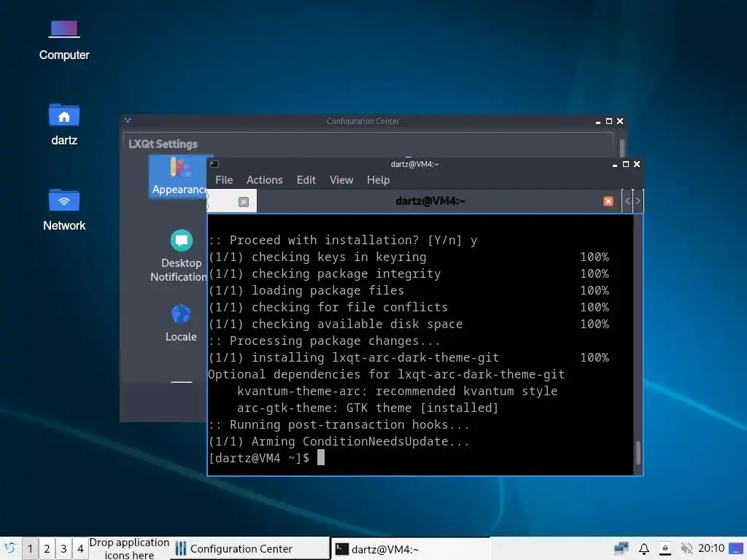Open the terminal Edit menu
747x560 pixels.
pos(306,180)
